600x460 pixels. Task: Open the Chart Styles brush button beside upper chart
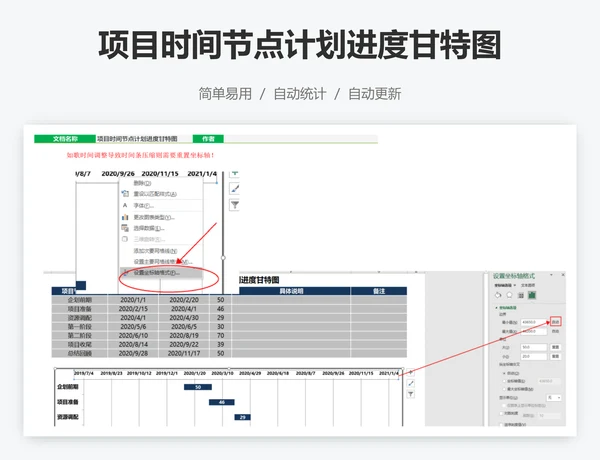tap(235, 188)
